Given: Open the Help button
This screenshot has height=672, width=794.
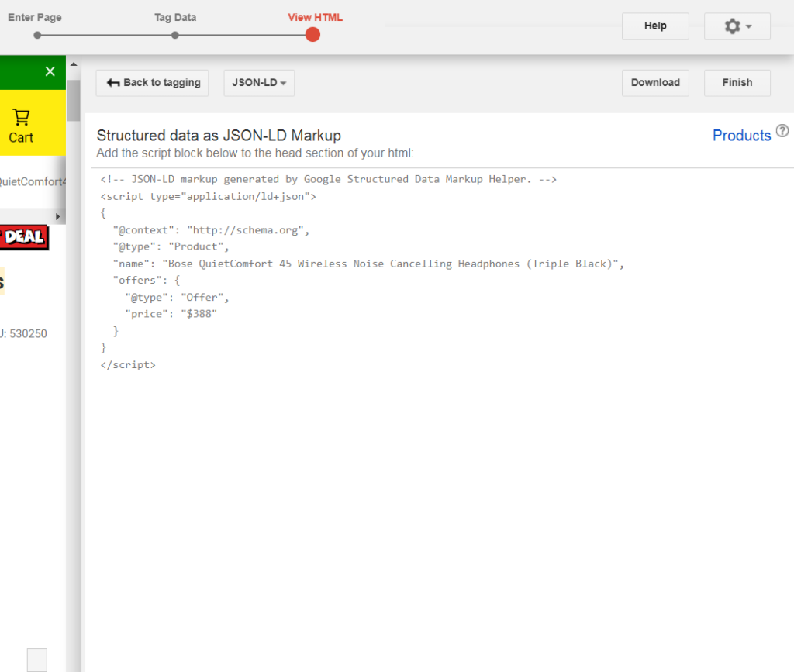Looking at the screenshot, I should click(x=655, y=26).
